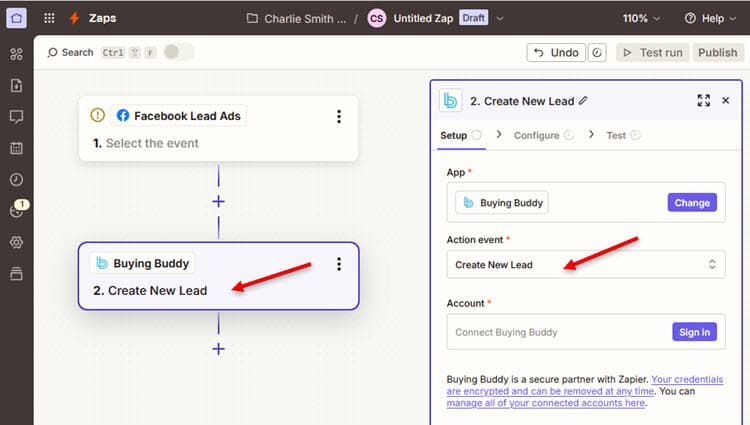
Task: Open manage all connected accounts link
Action: 546,403
